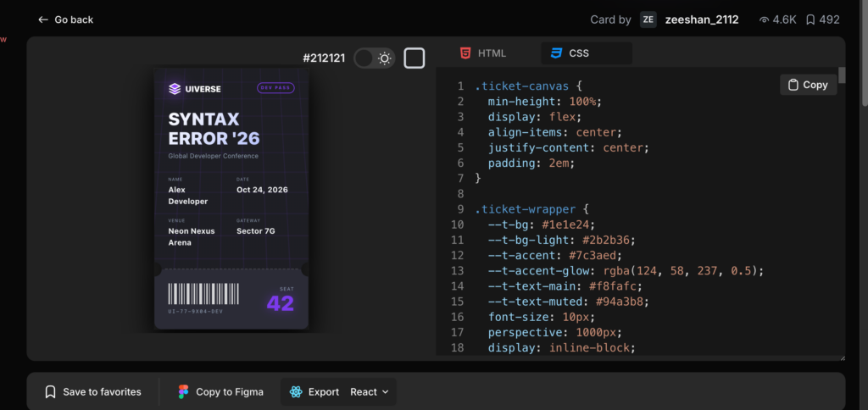Click the padding: 2em line

pos(531,163)
